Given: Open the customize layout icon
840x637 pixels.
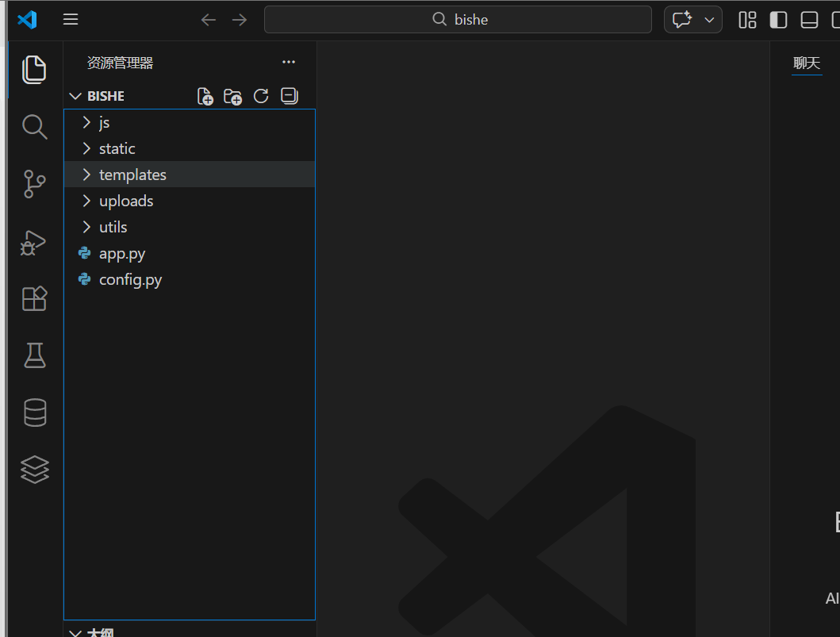Looking at the screenshot, I should pos(747,20).
